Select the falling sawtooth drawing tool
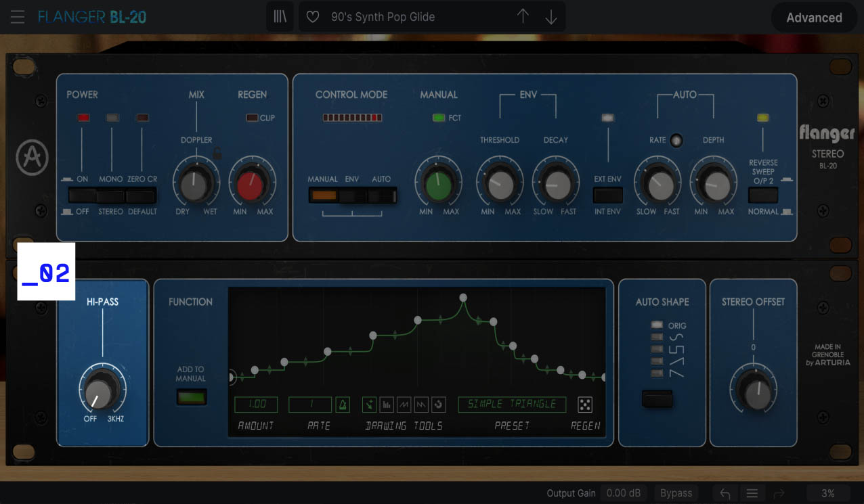 point(420,405)
